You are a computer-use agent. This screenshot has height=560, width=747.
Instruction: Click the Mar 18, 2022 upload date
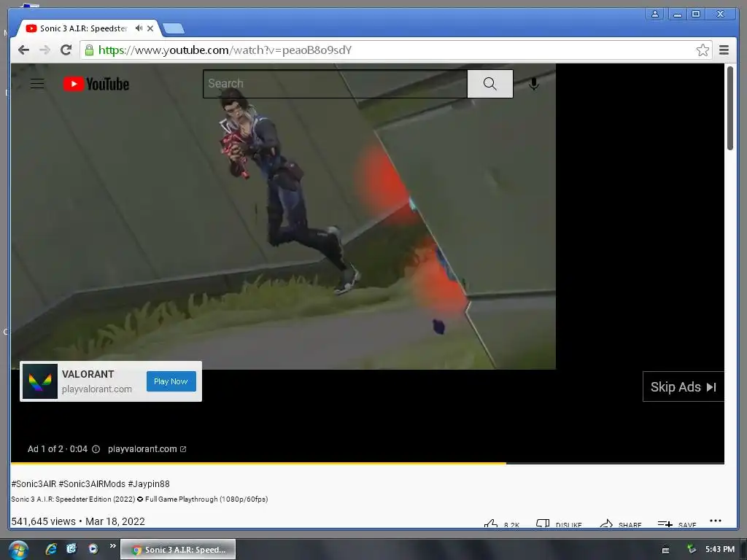115,521
